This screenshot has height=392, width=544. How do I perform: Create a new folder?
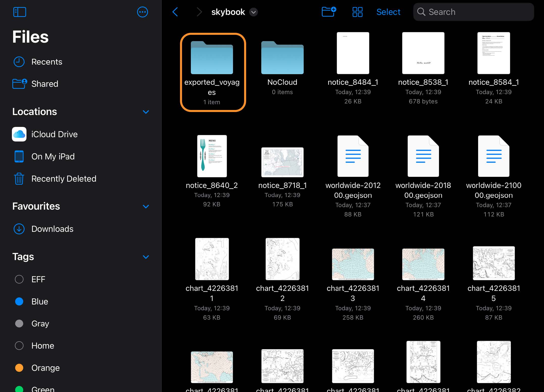(x=329, y=12)
